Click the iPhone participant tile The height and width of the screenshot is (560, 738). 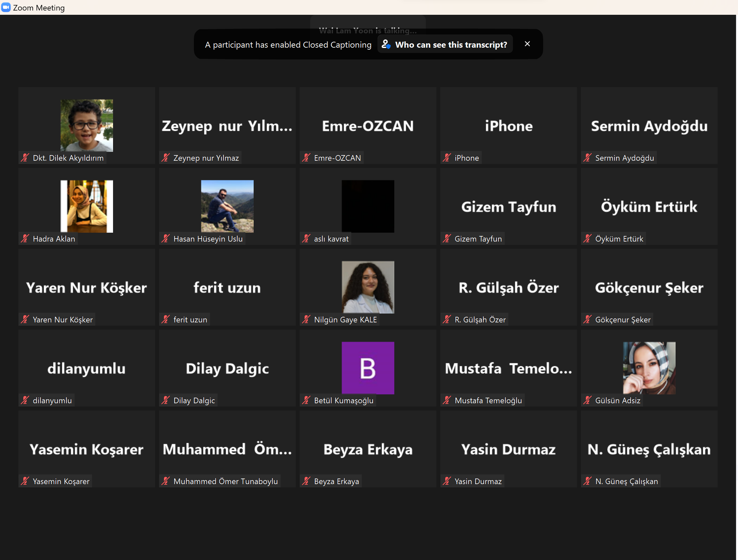click(x=508, y=126)
